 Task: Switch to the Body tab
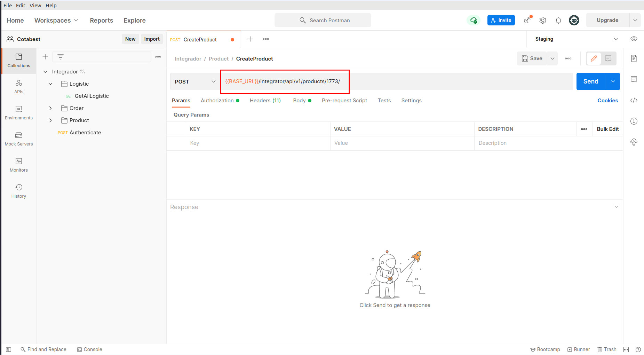[x=302, y=101]
